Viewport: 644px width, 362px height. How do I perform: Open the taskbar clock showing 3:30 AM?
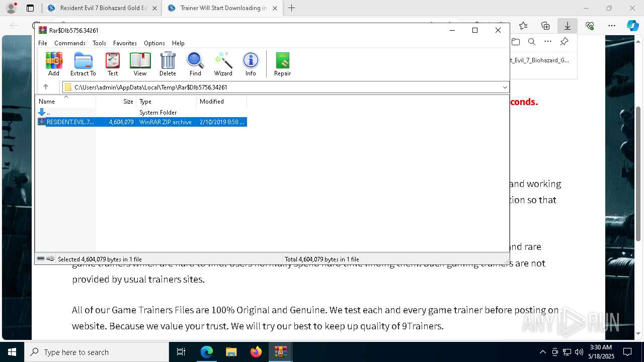[601, 352]
